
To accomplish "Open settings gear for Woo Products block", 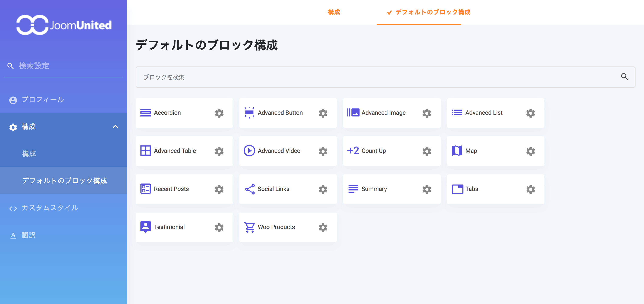I will coord(323,228).
